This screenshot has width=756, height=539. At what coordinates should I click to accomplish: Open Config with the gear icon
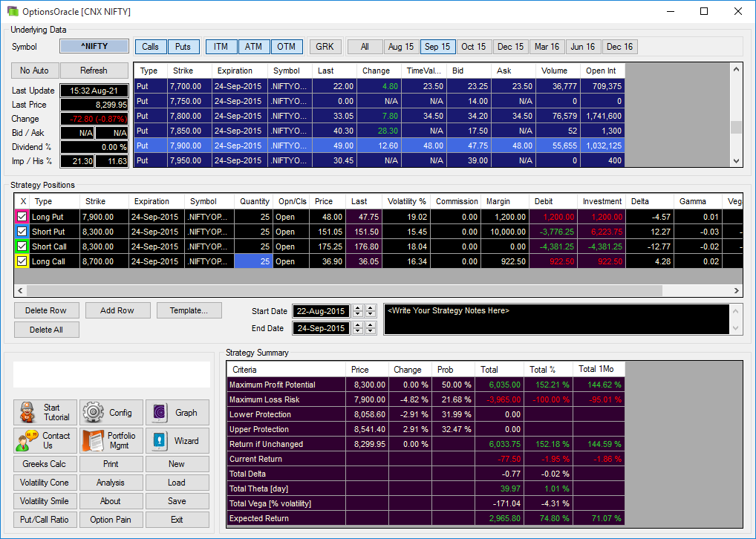click(111, 412)
